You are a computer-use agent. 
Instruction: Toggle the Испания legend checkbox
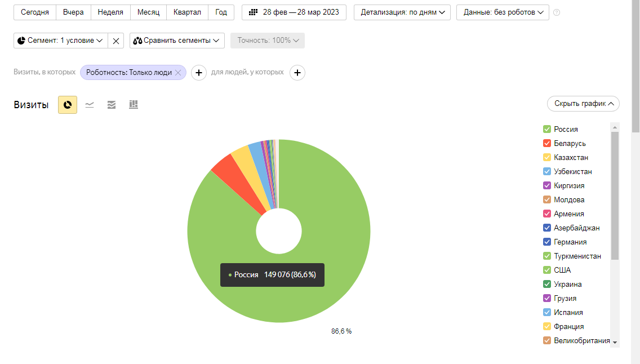point(547,312)
